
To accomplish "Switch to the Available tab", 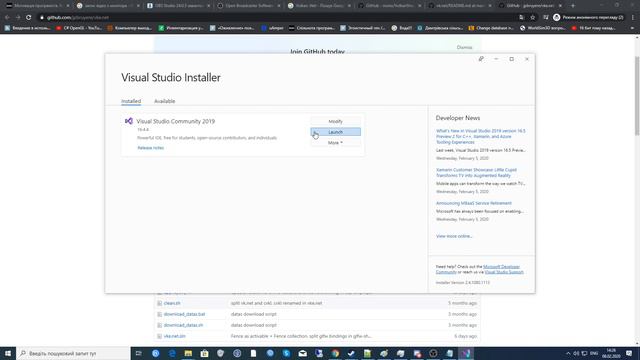I will 164,101.
